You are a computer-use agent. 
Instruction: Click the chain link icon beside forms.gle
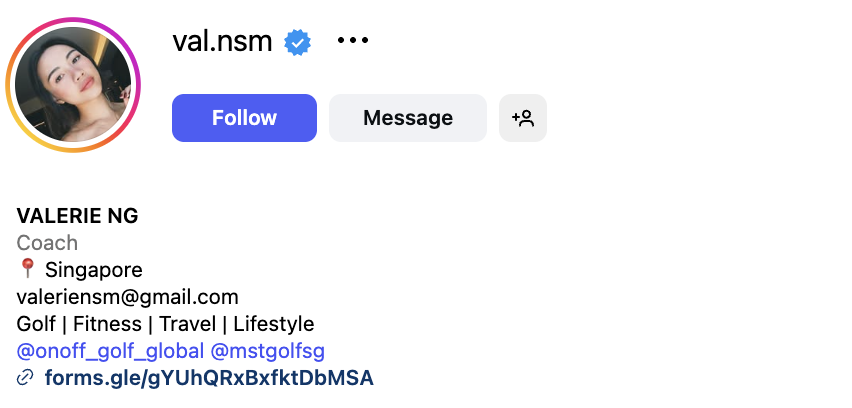(25, 378)
